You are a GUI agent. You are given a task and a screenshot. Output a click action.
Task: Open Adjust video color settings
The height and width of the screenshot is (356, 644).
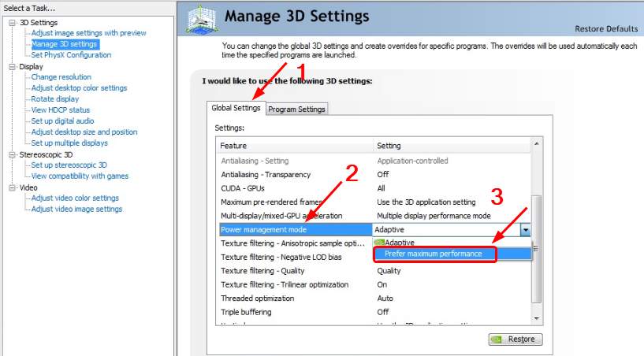(x=75, y=198)
